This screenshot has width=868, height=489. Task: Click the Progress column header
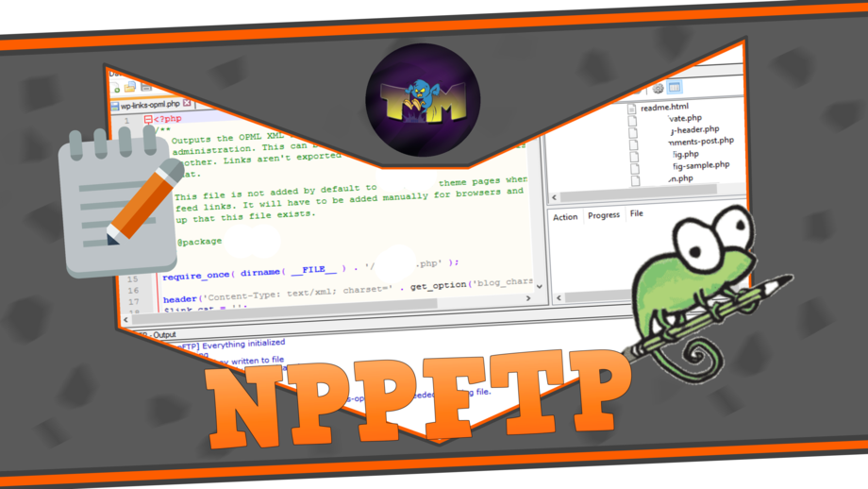point(604,215)
